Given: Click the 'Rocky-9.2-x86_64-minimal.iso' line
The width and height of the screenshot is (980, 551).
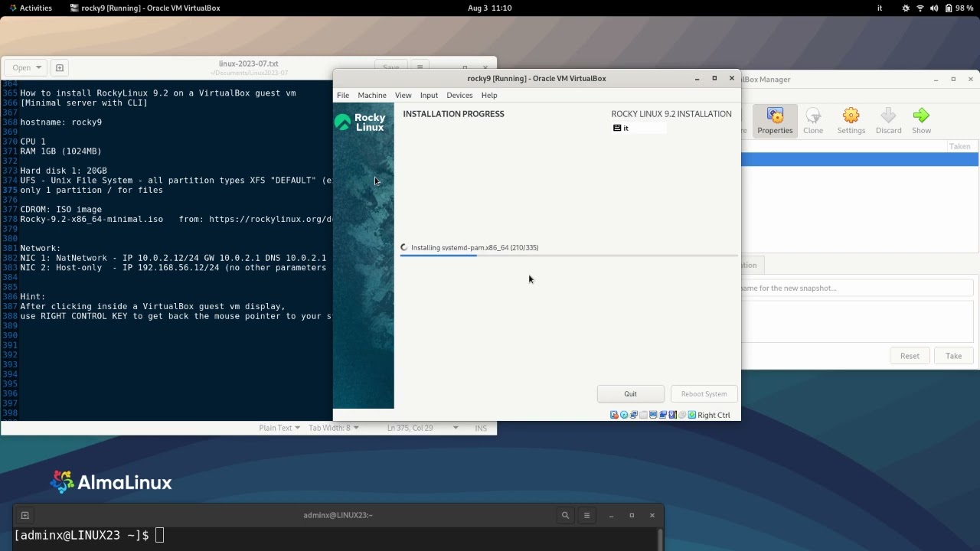Looking at the screenshot, I should pyautogui.click(x=92, y=219).
